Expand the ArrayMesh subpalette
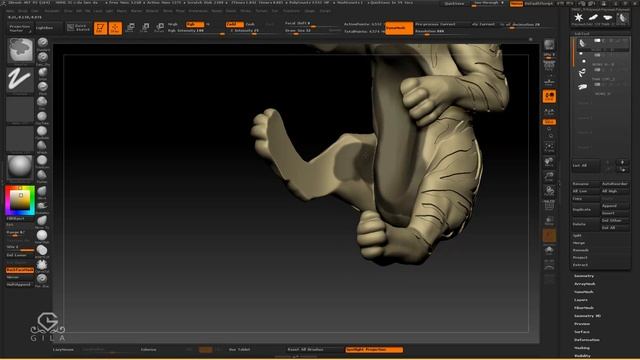 [584, 284]
